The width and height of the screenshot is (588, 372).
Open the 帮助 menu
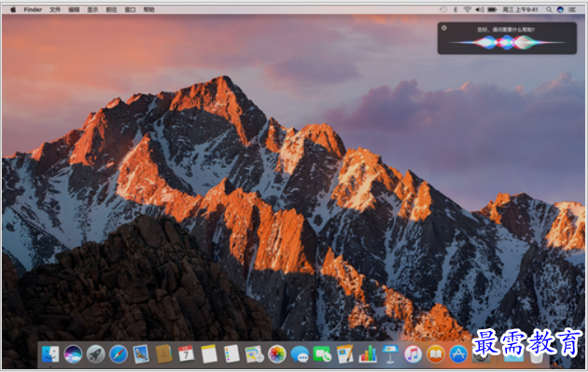tap(149, 9)
